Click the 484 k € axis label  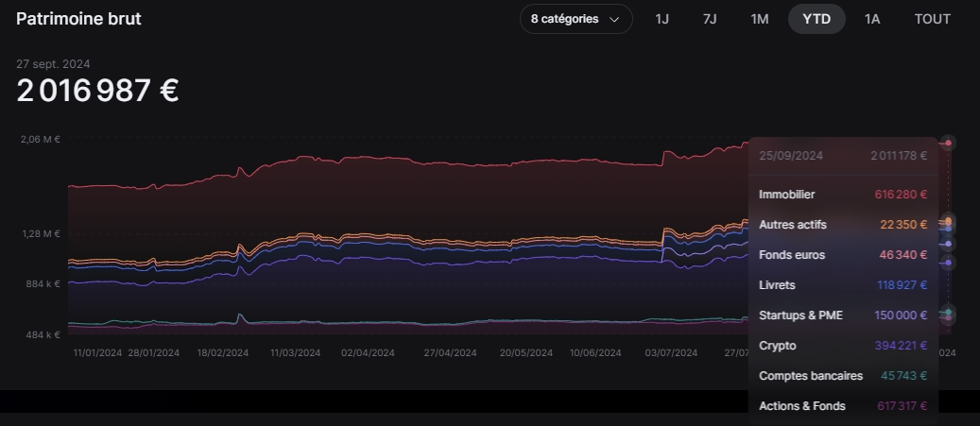pyautogui.click(x=43, y=334)
